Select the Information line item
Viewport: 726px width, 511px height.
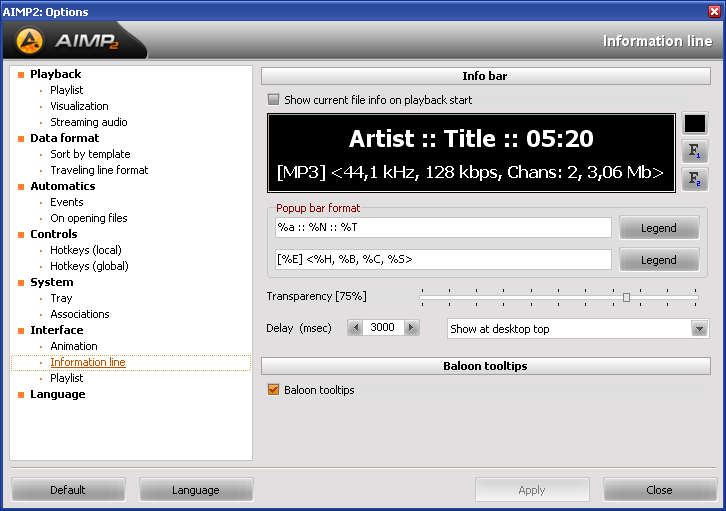point(88,362)
